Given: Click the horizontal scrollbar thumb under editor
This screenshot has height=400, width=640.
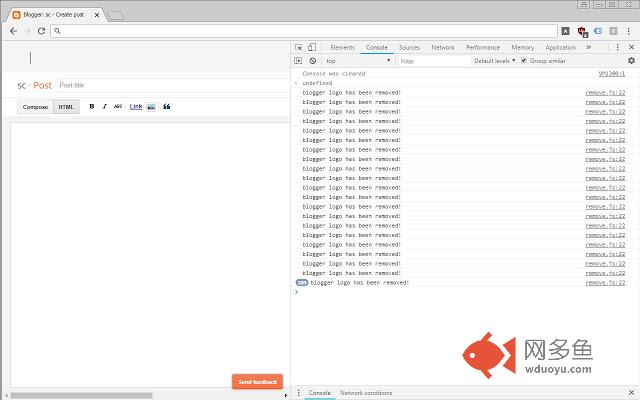Looking at the screenshot, I should [81, 395].
